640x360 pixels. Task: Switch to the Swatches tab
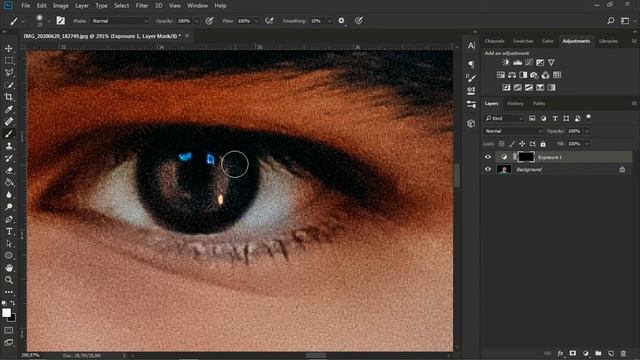point(523,41)
